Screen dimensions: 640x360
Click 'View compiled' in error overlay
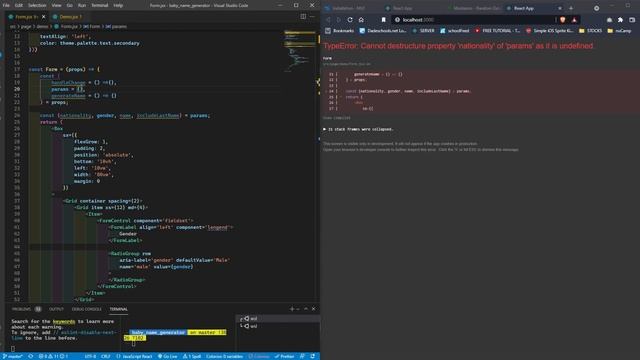336,118
